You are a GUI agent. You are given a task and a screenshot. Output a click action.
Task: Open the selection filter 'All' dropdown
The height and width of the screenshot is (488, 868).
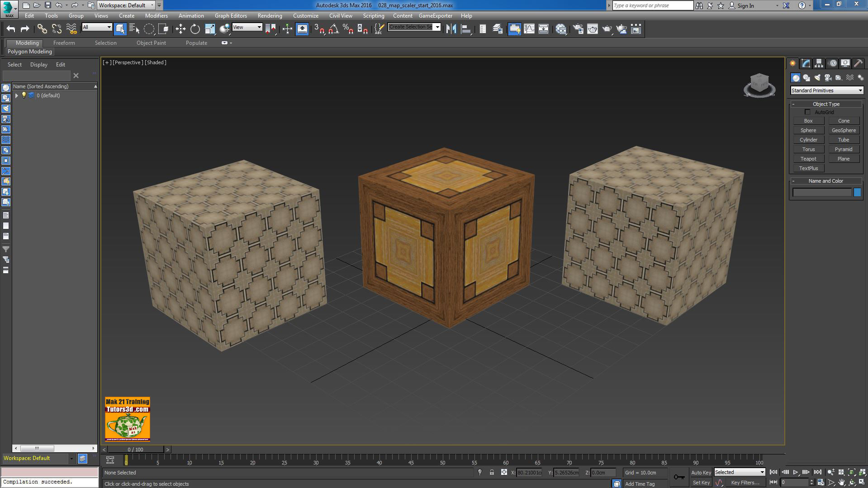click(x=97, y=27)
